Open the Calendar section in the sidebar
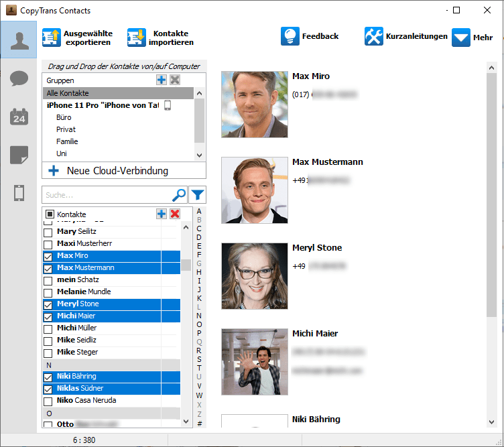Screen dimensions: 504x447 click(x=19, y=117)
